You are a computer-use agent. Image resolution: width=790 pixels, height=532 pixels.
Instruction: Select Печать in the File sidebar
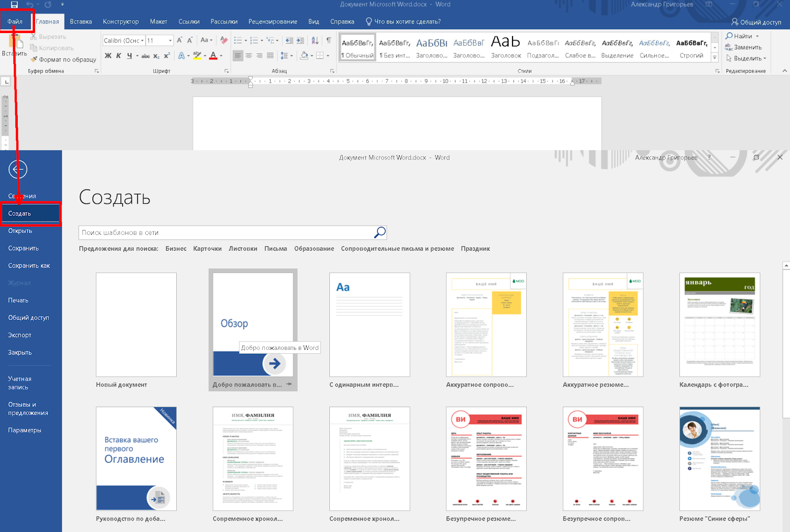[18, 300]
